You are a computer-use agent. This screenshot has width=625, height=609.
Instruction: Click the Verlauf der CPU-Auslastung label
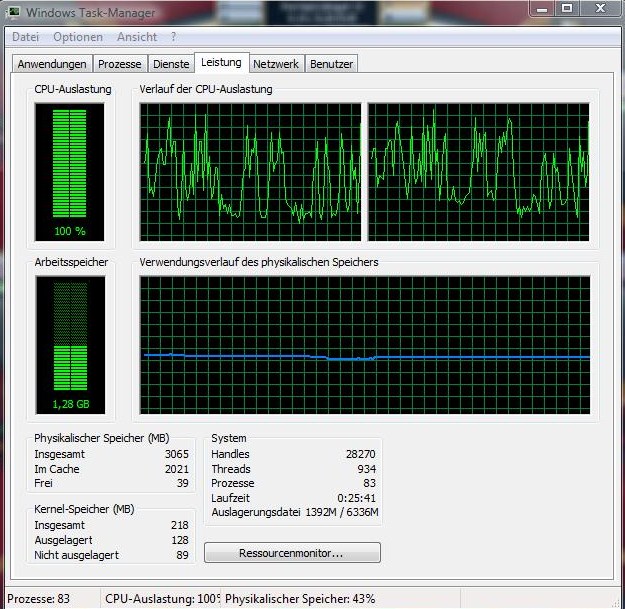pos(206,89)
